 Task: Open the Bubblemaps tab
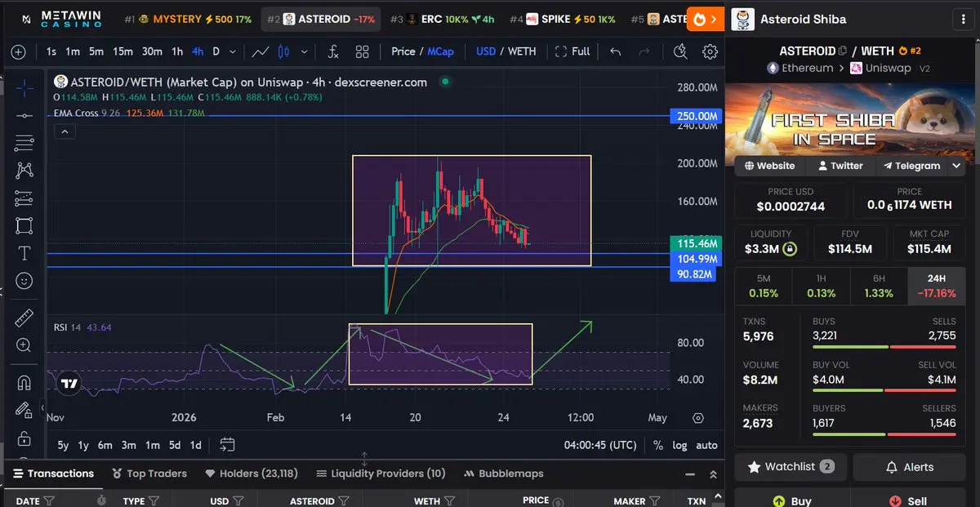504,474
